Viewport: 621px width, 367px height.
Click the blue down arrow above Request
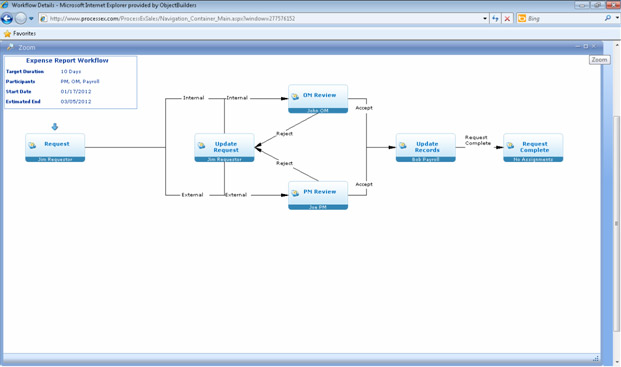55,127
